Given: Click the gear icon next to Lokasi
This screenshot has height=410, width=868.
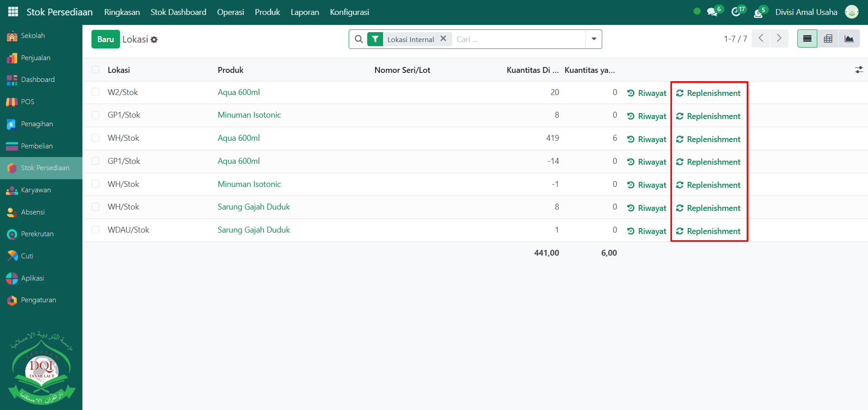Looking at the screenshot, I should coord(154,40).
